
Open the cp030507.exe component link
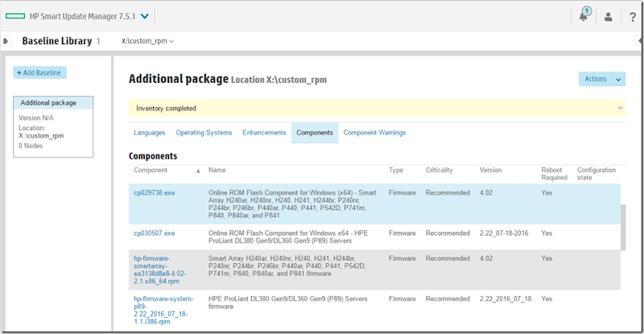point(154,233)
